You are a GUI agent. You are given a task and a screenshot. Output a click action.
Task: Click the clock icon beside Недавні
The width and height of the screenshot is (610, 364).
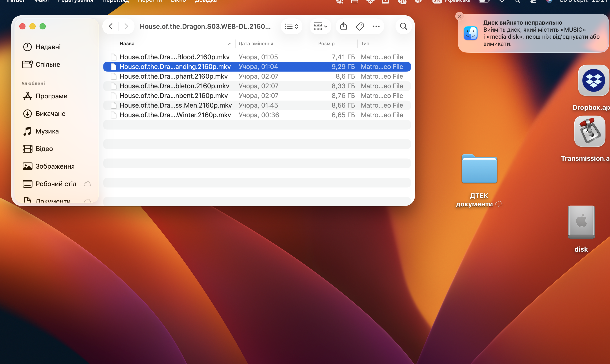tap(27, 47)
